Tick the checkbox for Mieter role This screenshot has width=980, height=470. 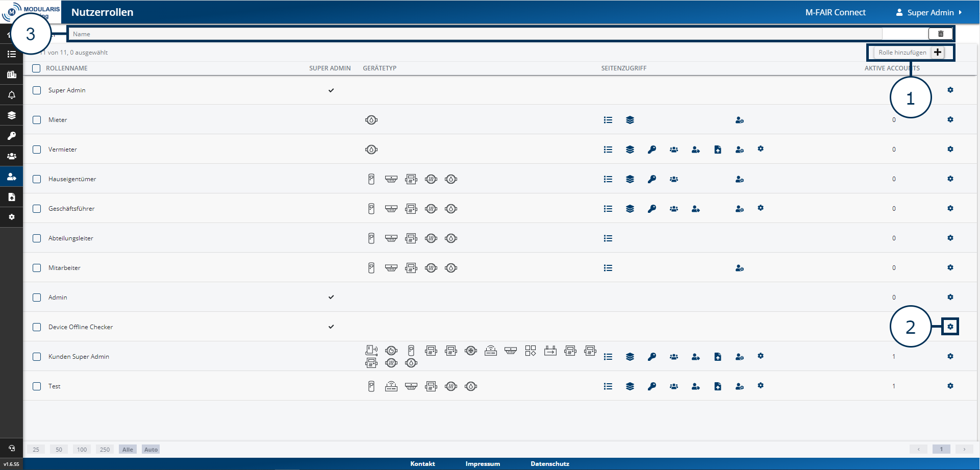[x=37, y=120]
